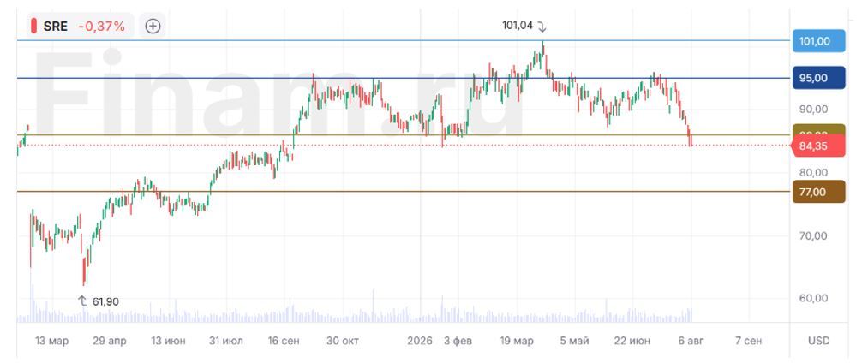Select the 101,00 price level label
The height and width of the screenshot is (363, 868).
click(x=819, y=41)
